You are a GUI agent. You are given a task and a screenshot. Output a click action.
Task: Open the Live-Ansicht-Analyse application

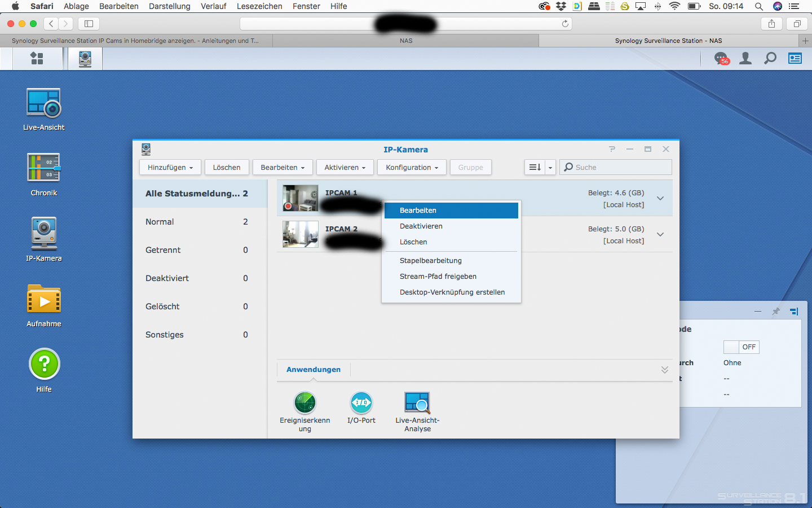coord(417,403)
